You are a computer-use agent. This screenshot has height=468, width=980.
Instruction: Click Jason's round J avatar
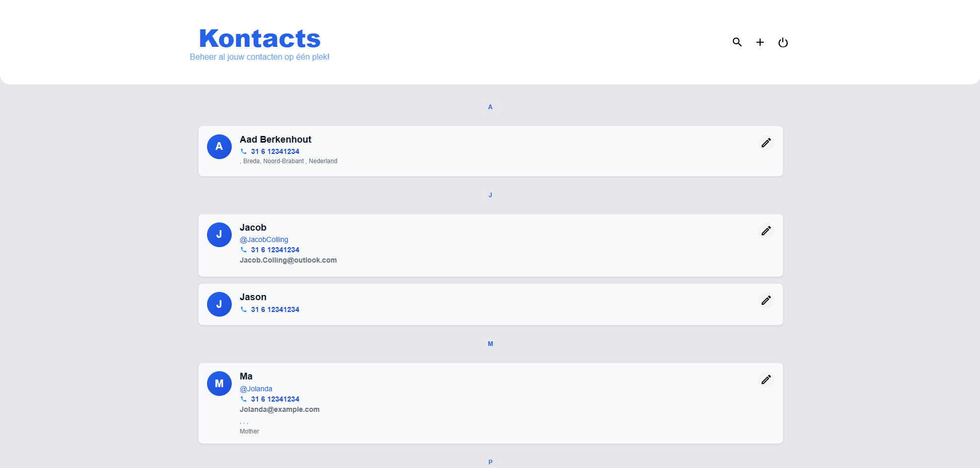click(x=219, y=304)
